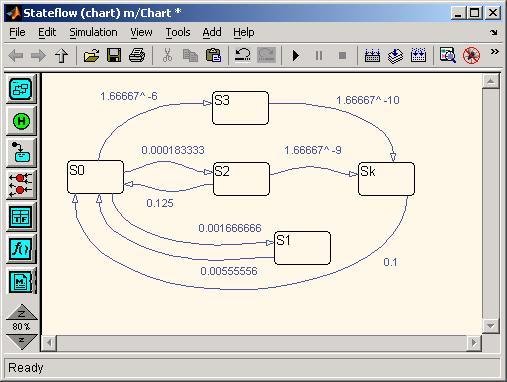The height and width of the screenshot is (382, 507).
Task: Undo the last action
Action: 243,55
